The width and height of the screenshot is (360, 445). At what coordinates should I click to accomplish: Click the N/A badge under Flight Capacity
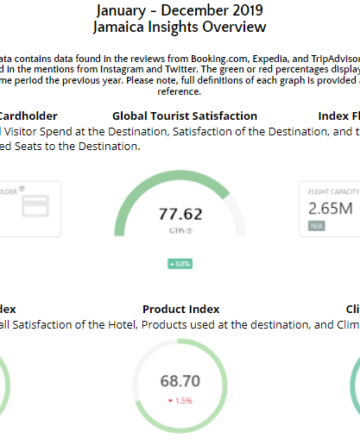316,226
